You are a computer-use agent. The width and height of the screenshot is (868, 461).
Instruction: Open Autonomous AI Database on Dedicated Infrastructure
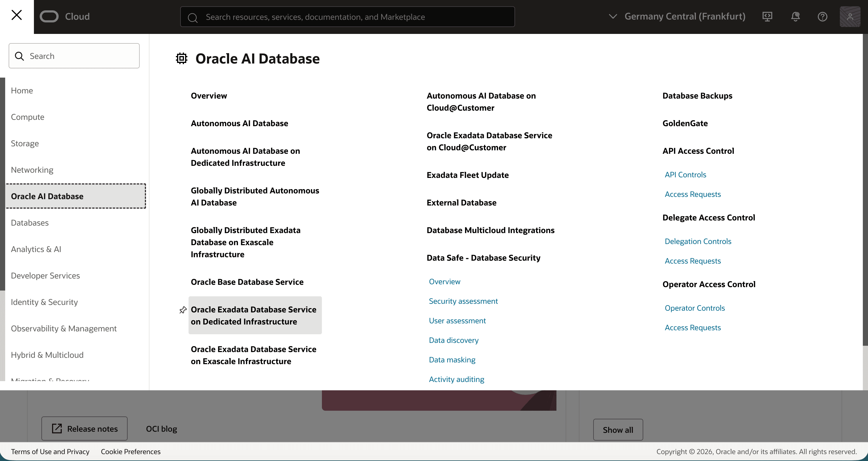click(x=245, y=157)
